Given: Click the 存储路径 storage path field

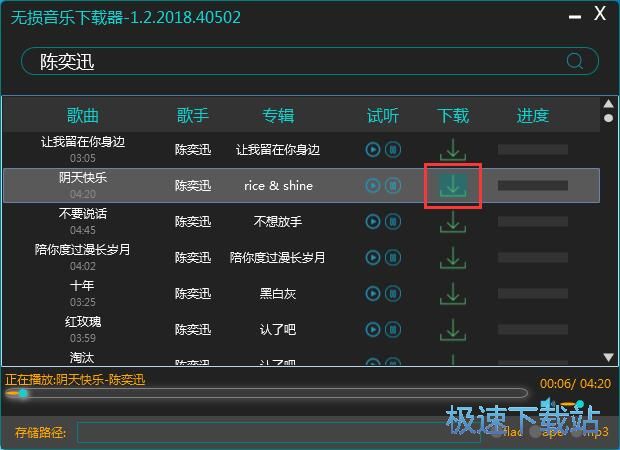Looking at the screenshot, I should 280,432.
